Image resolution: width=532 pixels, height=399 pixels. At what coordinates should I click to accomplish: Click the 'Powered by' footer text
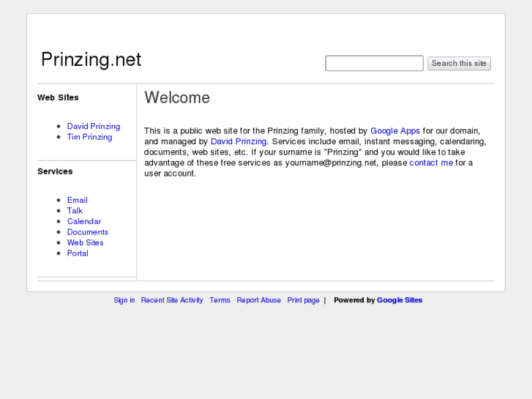tap(354, 300)
